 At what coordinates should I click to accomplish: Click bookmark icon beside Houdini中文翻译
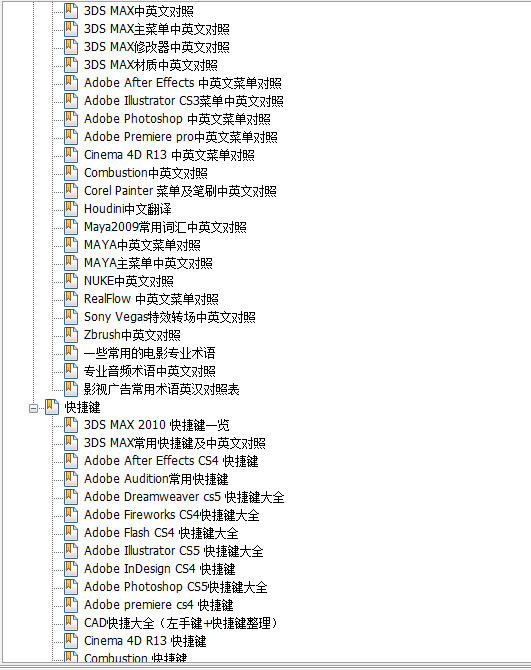pyautogui.click(x=71, y=209)
